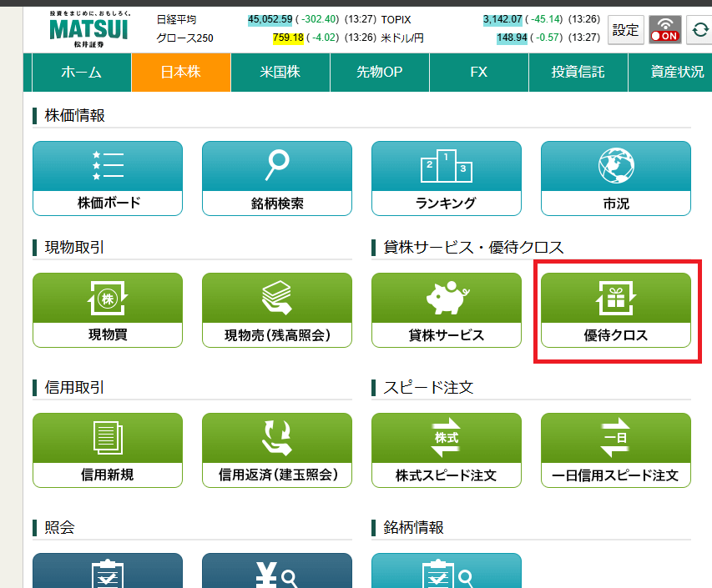This screenshot has height=588, width=712.
Task: Toggle the ON streaming switch
Action: tap(664, 30)
